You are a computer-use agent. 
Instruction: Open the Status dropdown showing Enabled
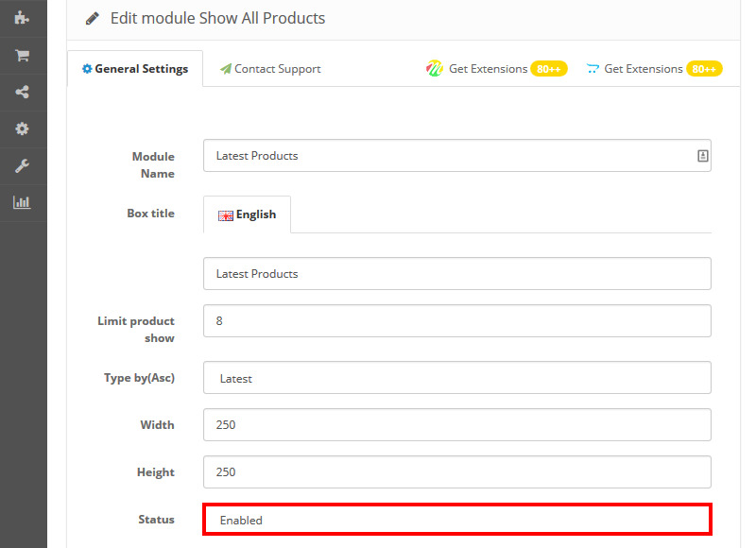point(456,520)
